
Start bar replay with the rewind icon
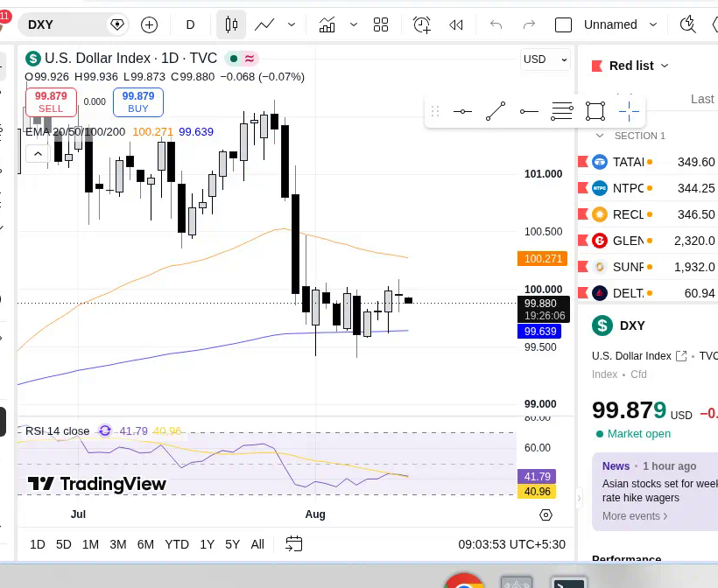[x=455, y=24]
